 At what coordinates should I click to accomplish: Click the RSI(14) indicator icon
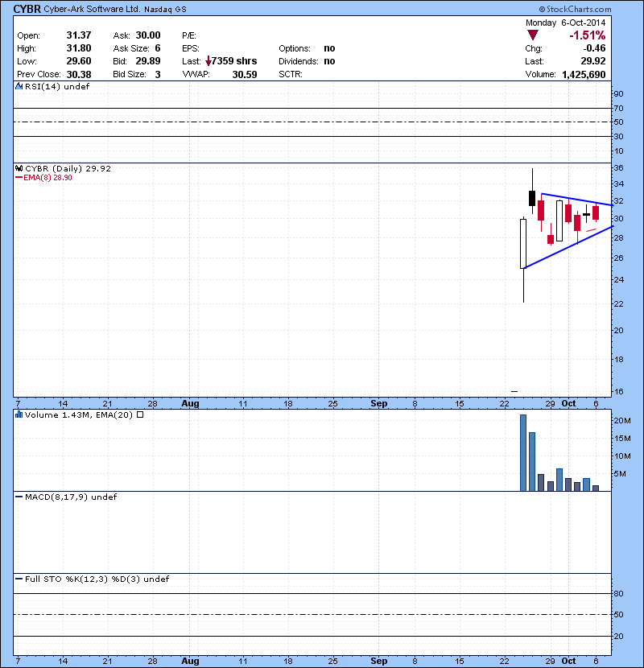[19, 86]
